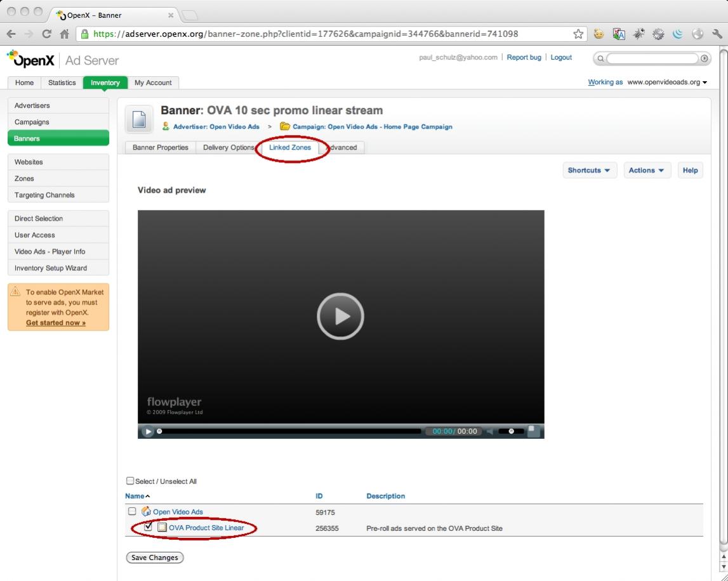
Task: Click the browser address bar URL
Action: (305, 34)
